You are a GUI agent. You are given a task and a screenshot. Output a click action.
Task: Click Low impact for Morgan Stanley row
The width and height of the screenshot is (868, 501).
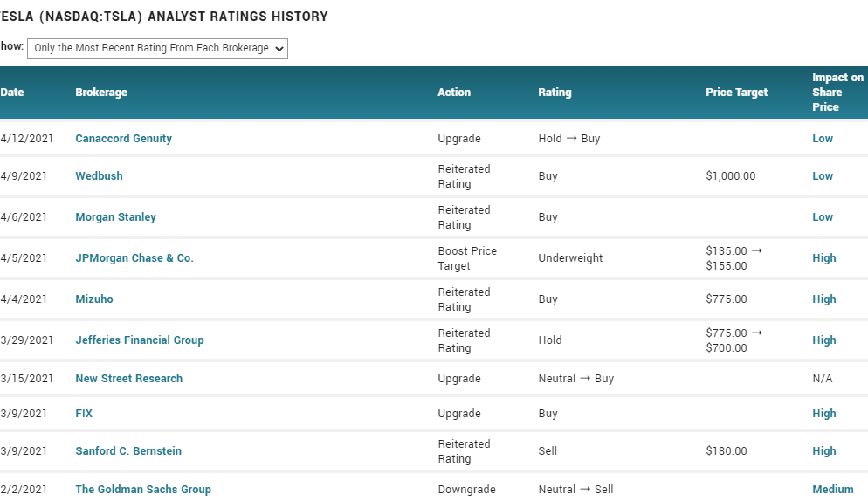coord(823,217)
